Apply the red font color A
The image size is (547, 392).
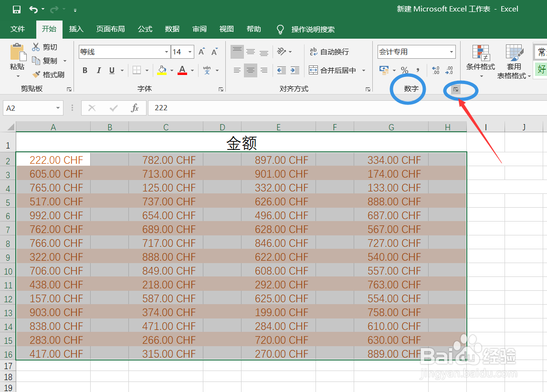click(182, 70)
